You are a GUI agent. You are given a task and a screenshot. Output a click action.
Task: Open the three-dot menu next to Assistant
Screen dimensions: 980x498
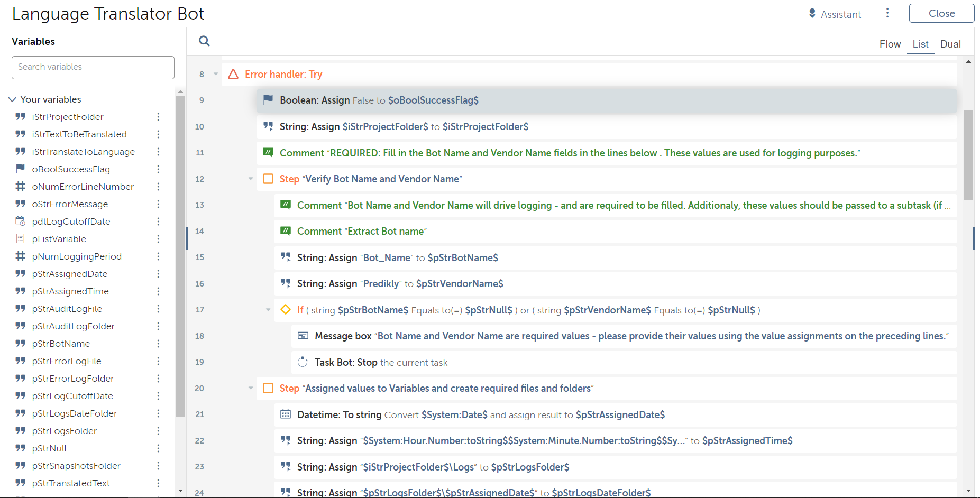[x=887, y=13]
